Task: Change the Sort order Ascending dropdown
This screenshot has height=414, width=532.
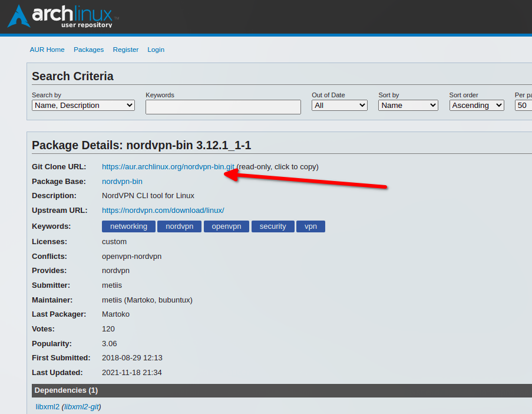Action: tap(477, 106)
